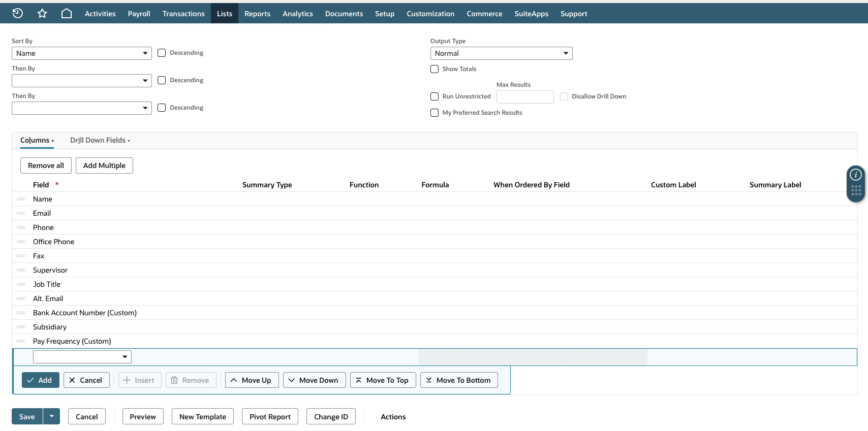This screenshot has height=431, width=868.
Task: Open the Support menu
Action: tap(574, 14)
